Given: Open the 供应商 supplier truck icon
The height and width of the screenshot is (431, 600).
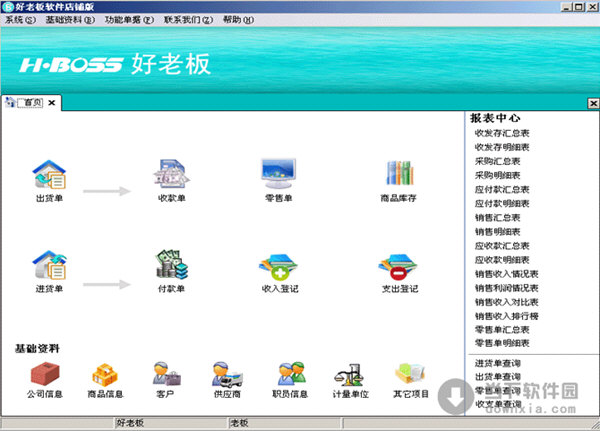Looking at the screenshot, I should pyautogui.click(x=227, y=374).
